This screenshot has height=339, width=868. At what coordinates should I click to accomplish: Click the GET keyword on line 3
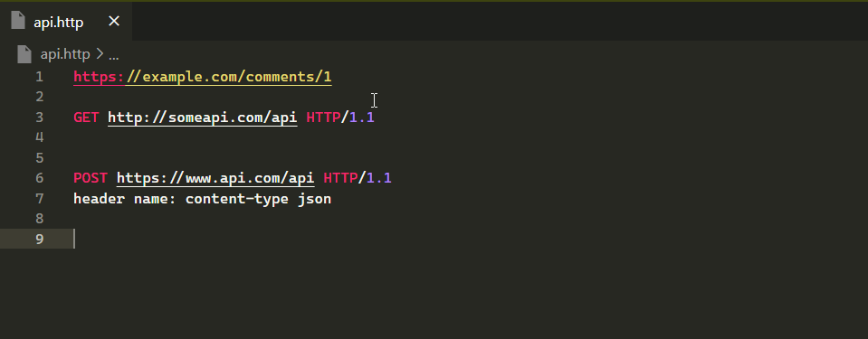(x=86, y=118)
